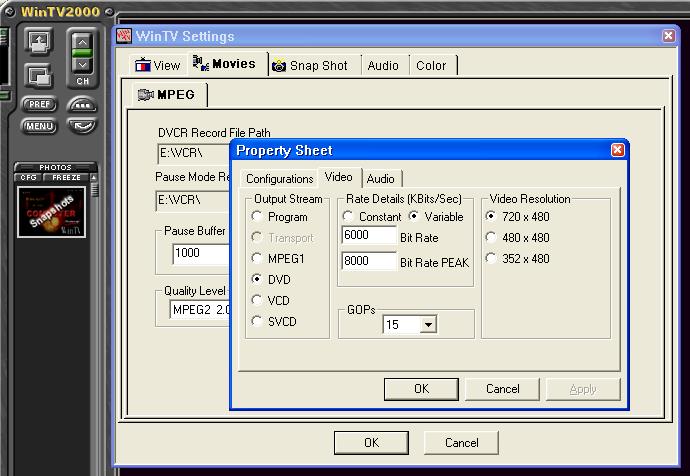Click the channel down arrow

(82, 65)
